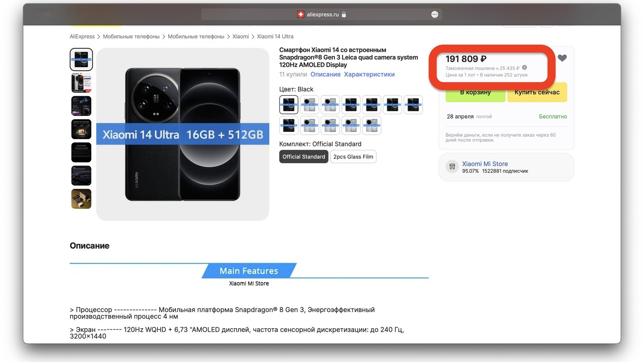Select the first Black color variant

(x=289, y=105)
